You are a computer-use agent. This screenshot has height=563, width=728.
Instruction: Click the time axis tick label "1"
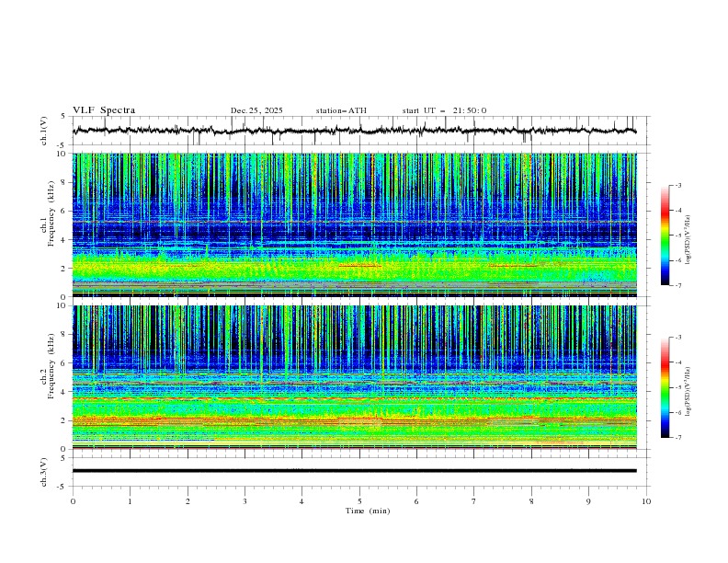pos(130,501)
